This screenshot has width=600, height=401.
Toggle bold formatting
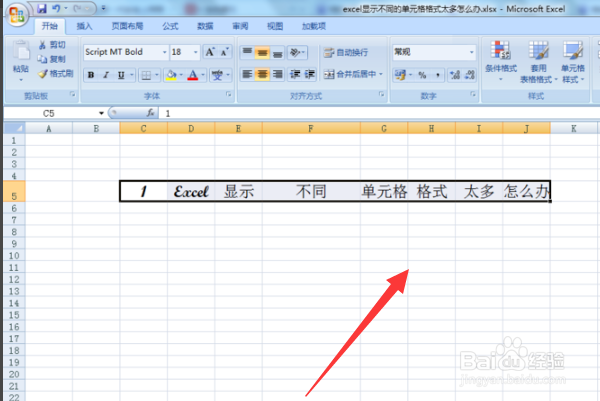click(91, 75)
